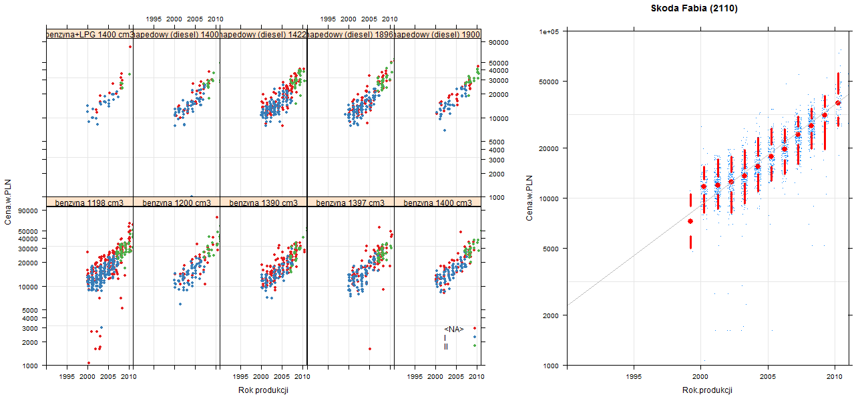868x401 pixels.
Task: Click the "2000" y-axis tick on Skoda Fabia plot
Action: tap(552, 315)
